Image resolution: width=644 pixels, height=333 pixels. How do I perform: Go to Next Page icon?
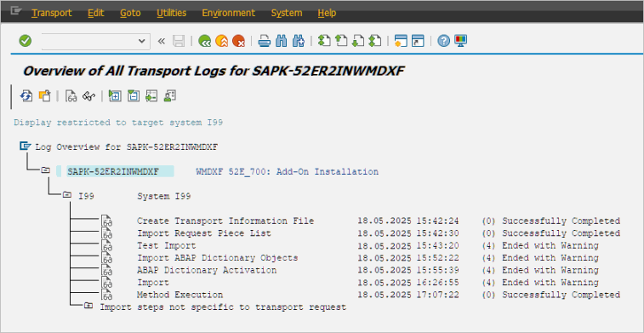click(358, 41)
